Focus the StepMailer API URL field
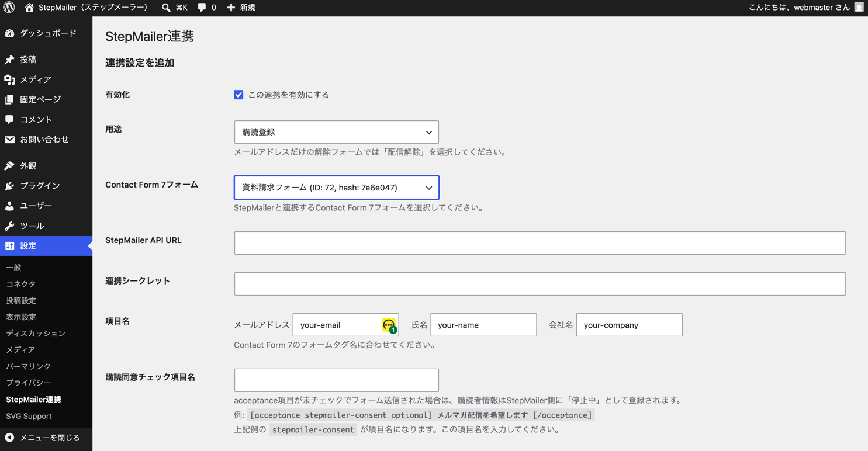Viewport: 868px width, 451px height. click(540, 243)
